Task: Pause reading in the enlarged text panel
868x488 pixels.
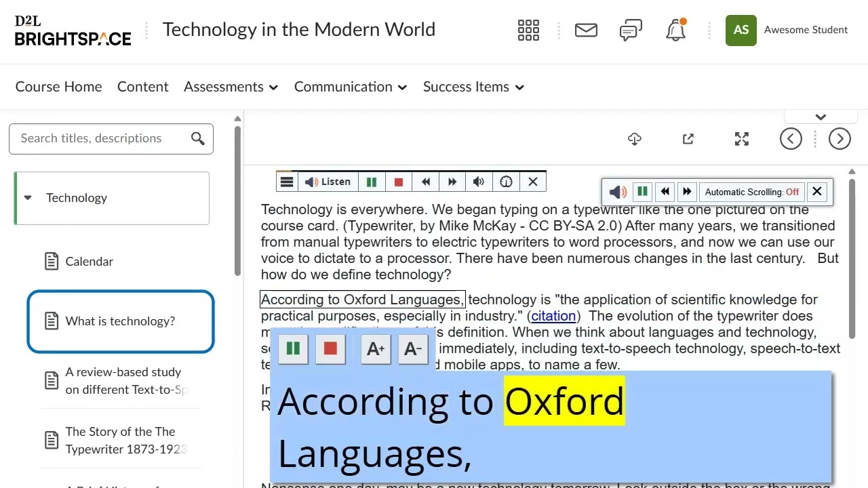Action: coord(294,348)
